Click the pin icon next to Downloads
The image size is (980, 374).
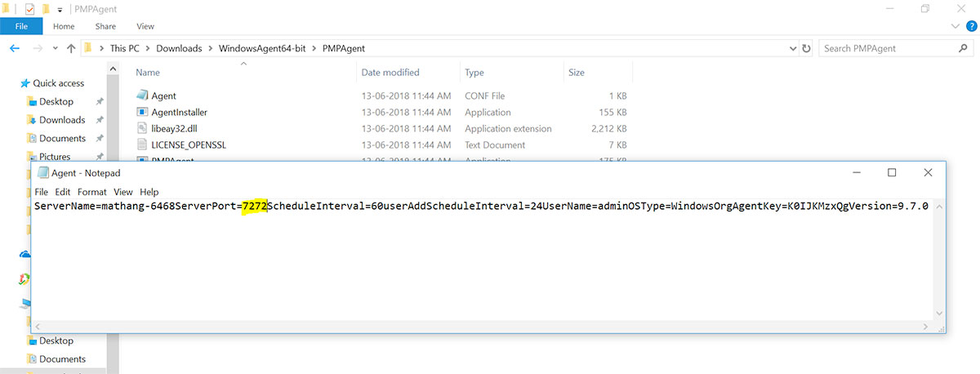click(100, 120)
